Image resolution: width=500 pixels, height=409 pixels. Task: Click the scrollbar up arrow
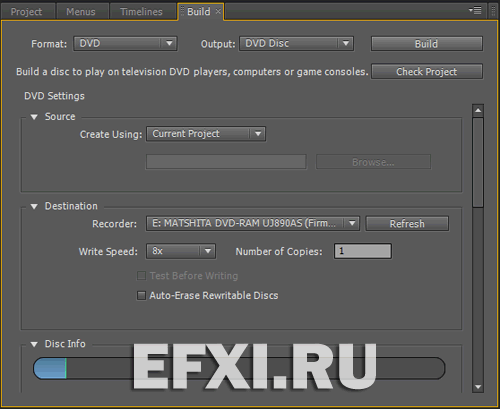[478, 110]
